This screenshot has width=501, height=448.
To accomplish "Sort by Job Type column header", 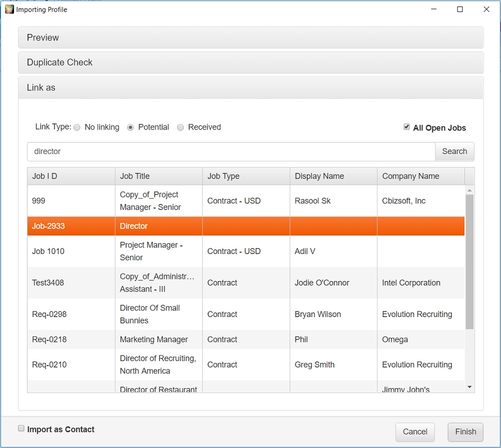I will coord(246,176).
